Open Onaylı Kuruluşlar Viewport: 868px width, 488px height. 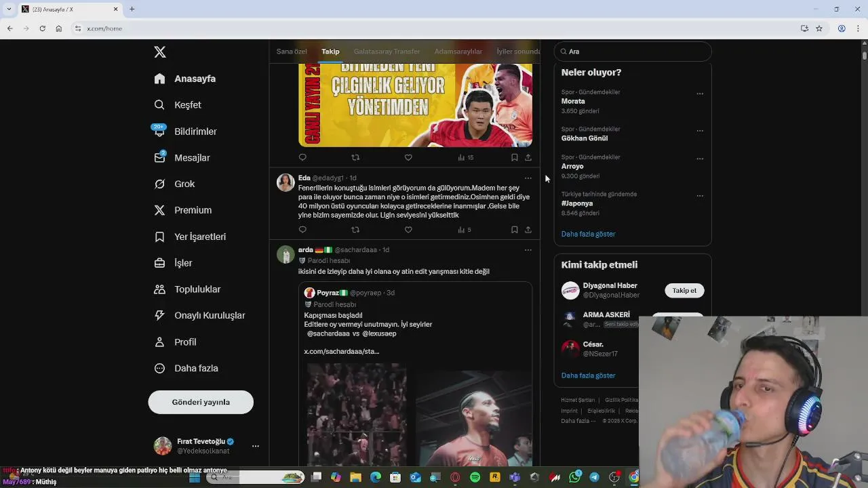tap(199, 315)
